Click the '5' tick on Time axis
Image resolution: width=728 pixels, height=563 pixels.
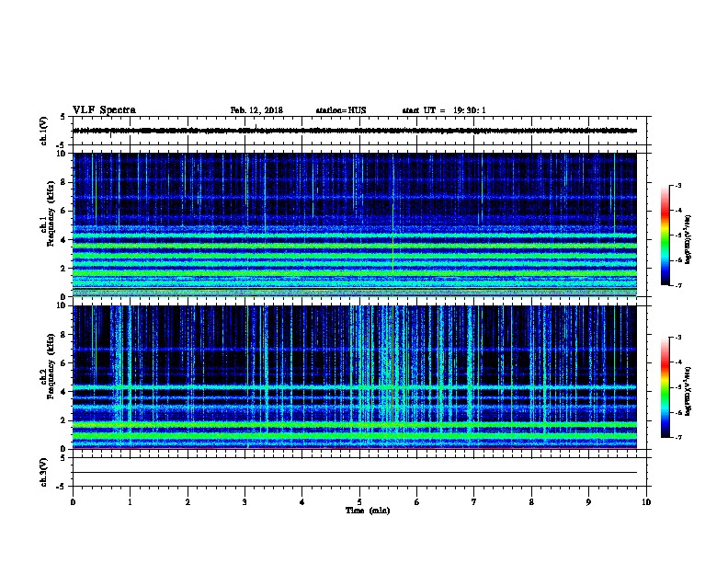(x=359, y=502)
